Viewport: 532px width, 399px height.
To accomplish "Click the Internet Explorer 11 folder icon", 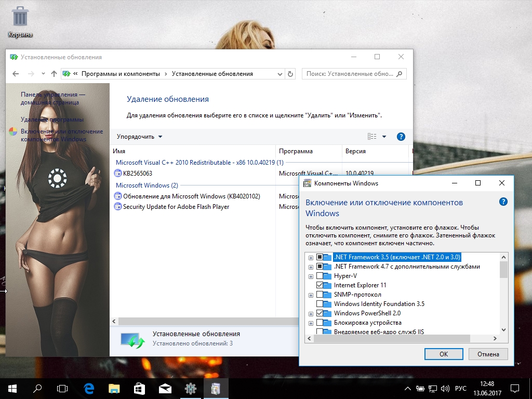I will 327,285.
